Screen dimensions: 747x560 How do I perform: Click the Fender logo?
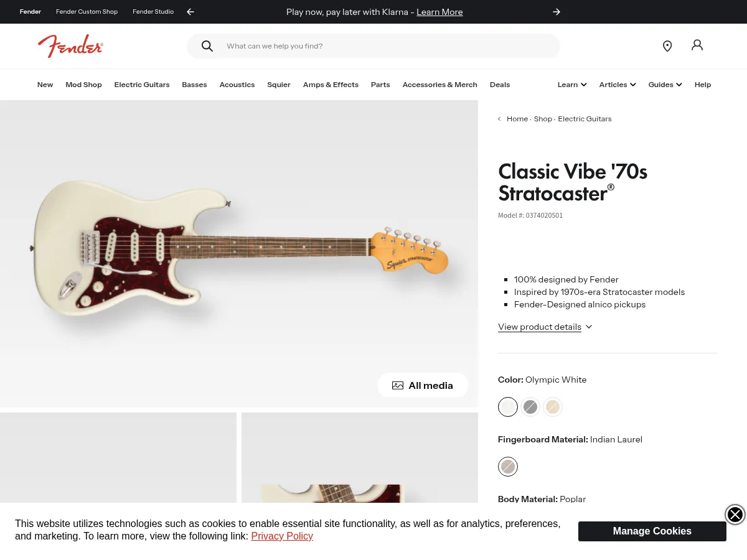click(x=70, y=45)
